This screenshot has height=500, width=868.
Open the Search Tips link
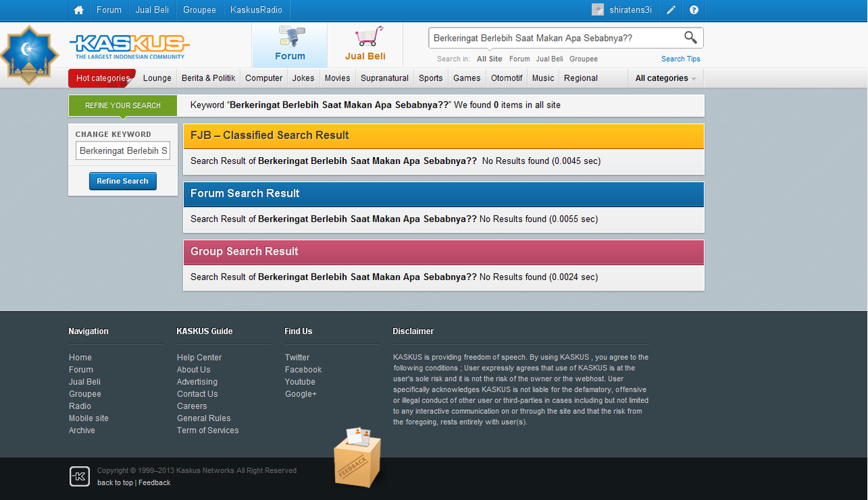pyautogui.click(x=681, y=59)
